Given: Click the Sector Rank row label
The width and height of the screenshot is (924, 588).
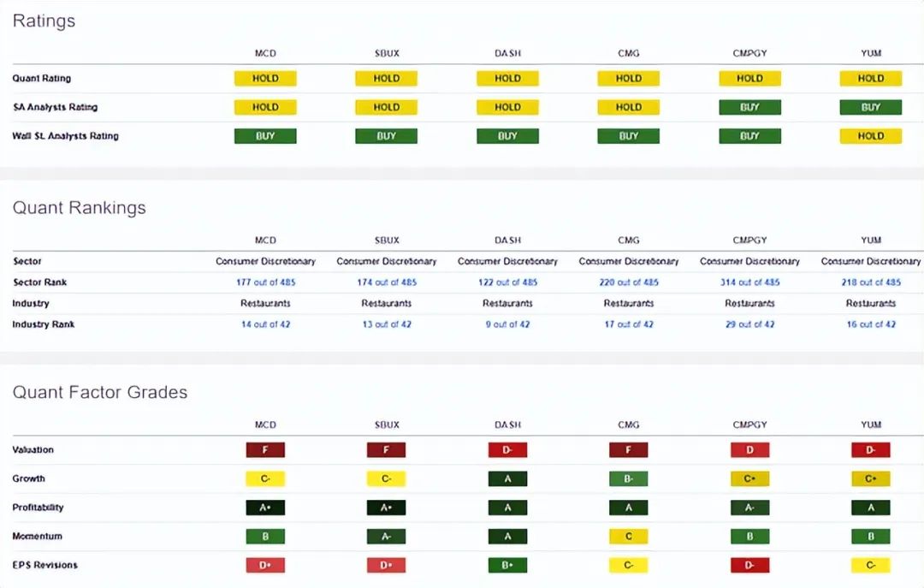Looking at the screenshot, I should pyautogui.click(x=39, y=282).
